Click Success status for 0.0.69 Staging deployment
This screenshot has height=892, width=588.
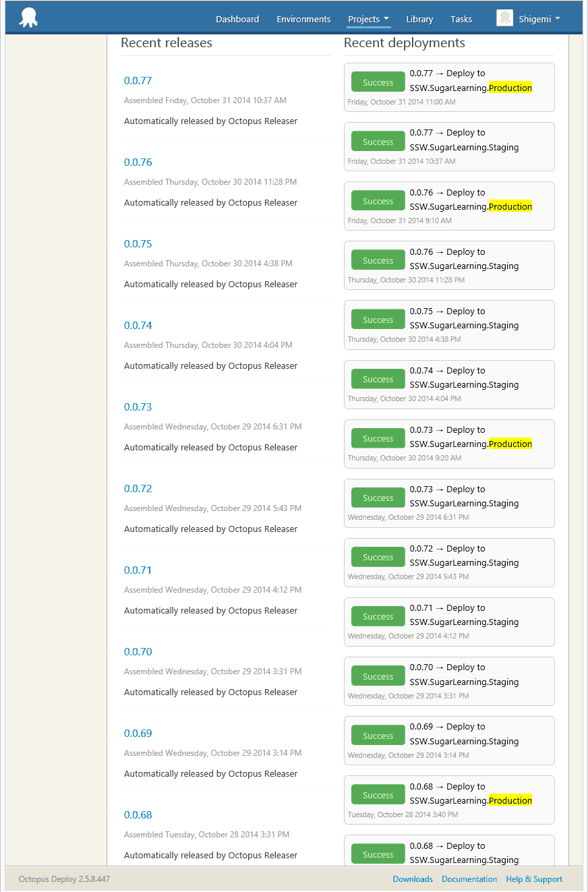coord(378,736)
